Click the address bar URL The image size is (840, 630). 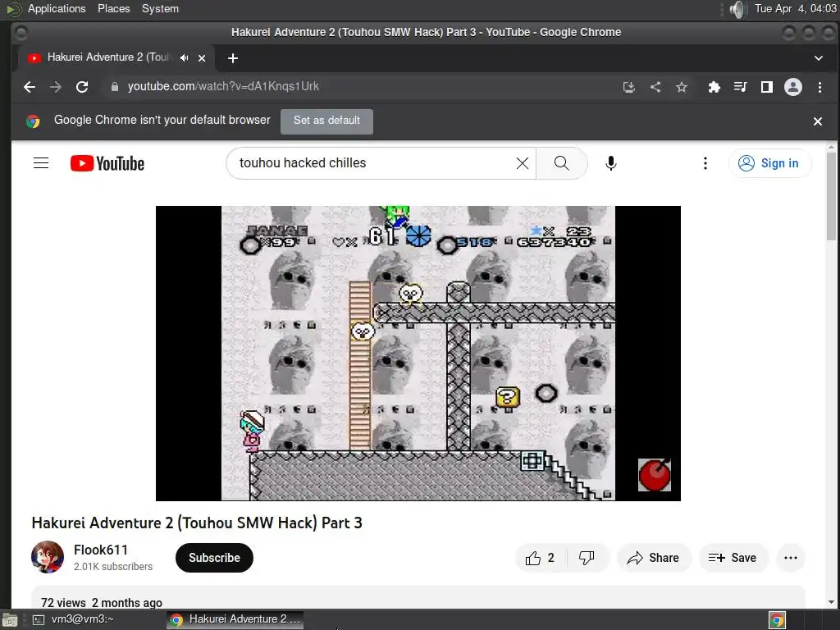[x=223, y=86]
